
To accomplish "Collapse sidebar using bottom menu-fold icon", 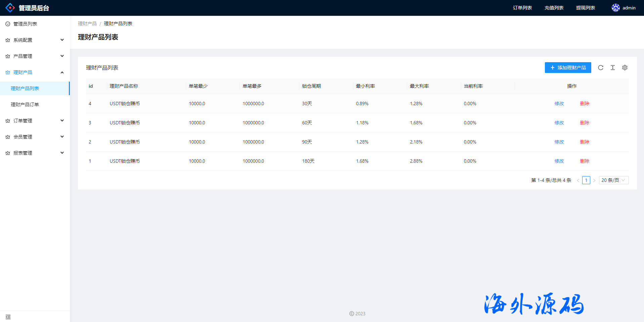I will point(8,317).
